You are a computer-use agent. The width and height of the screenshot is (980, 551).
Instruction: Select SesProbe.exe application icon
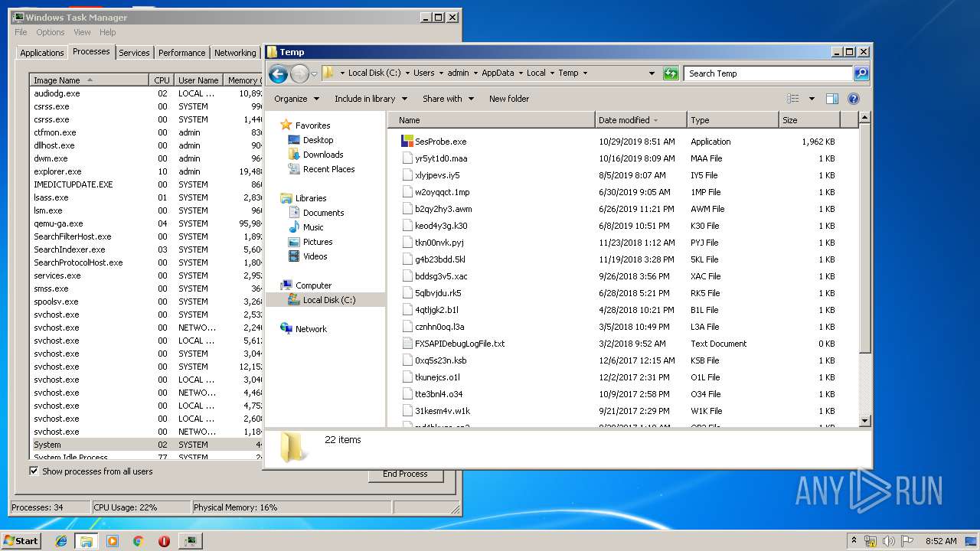pos(407,142)
